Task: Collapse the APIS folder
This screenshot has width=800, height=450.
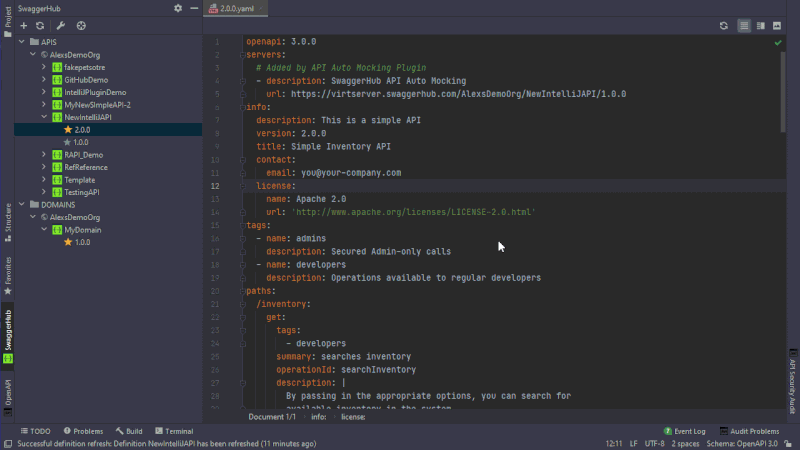Action: point(22,42)
